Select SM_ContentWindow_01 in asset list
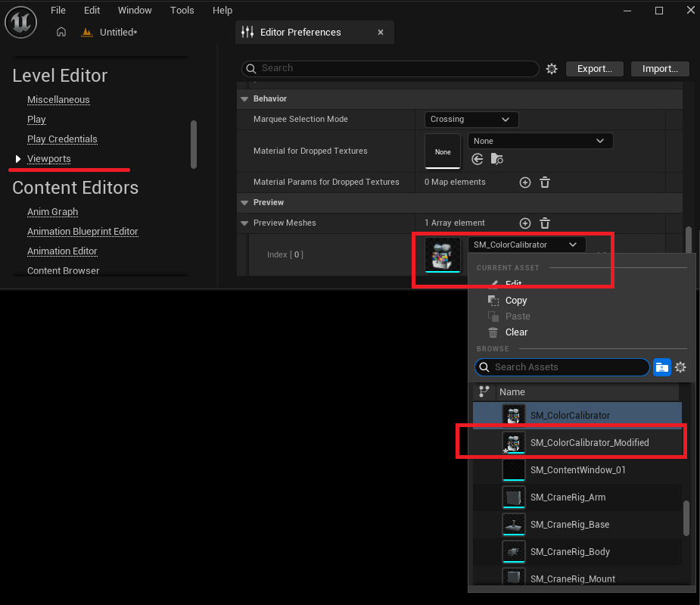Viewport: 700px width, 605px height. pyautogui.click(x=577, y=470)
